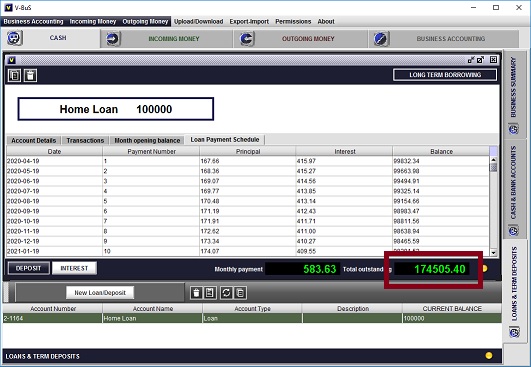Screen dimensions: 531x367
Task: Select the Month opening balance tab
Action: pyautogui.click(x=147, y=140)
